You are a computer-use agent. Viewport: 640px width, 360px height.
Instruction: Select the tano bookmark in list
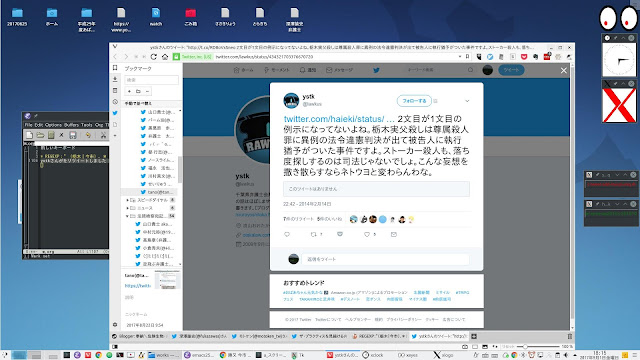pos(151,192)
